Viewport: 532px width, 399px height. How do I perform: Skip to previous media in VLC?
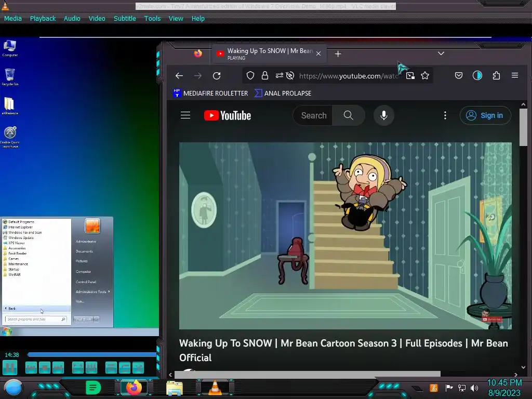[x=31, y=367]
